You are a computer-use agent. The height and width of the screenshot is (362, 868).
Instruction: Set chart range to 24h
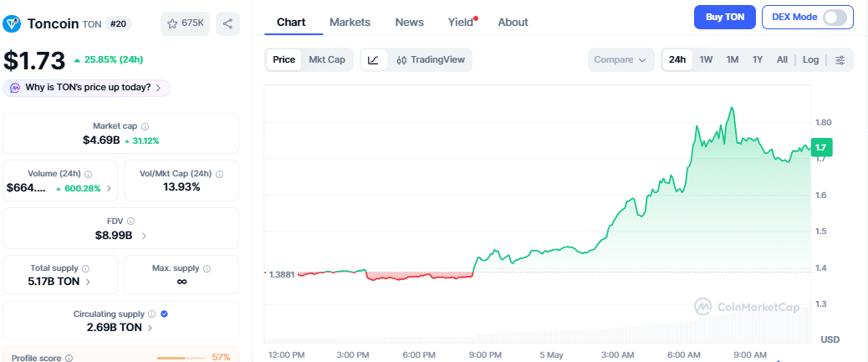point(677,60)
